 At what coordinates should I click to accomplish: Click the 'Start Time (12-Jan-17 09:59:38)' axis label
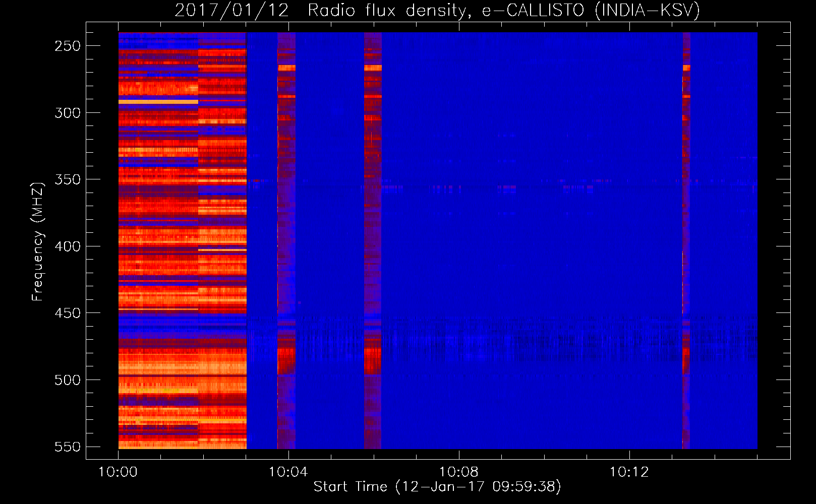pyautogui.click(x=437, y=487)
